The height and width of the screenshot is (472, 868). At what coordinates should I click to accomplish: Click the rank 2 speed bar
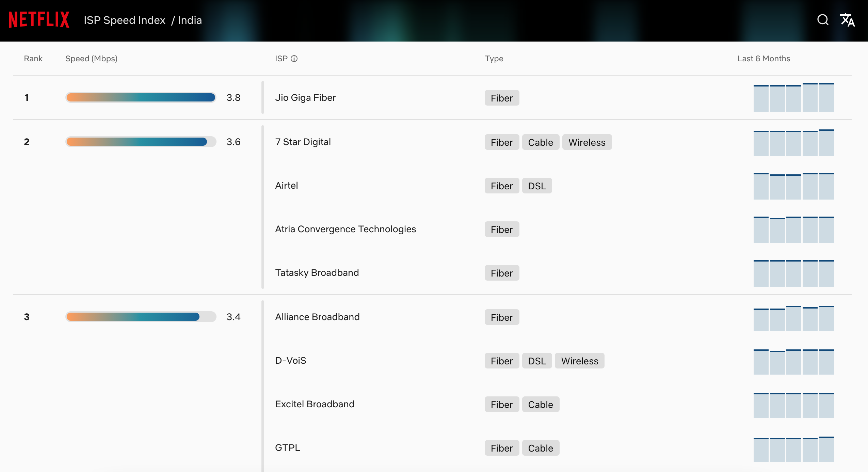tap(141, 142)
